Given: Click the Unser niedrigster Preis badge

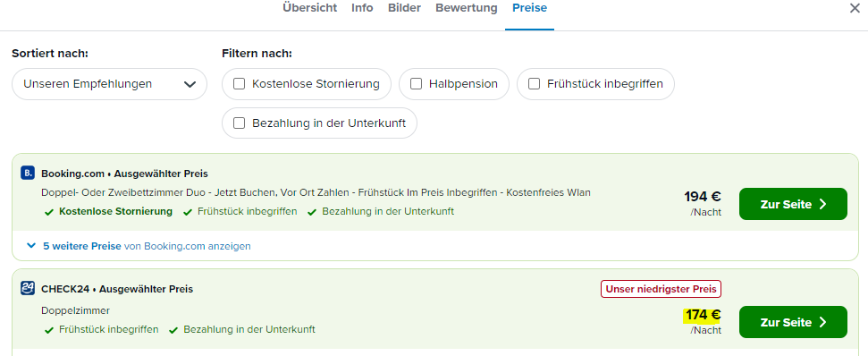Looking at the screenshot, I should pos(661,289).
